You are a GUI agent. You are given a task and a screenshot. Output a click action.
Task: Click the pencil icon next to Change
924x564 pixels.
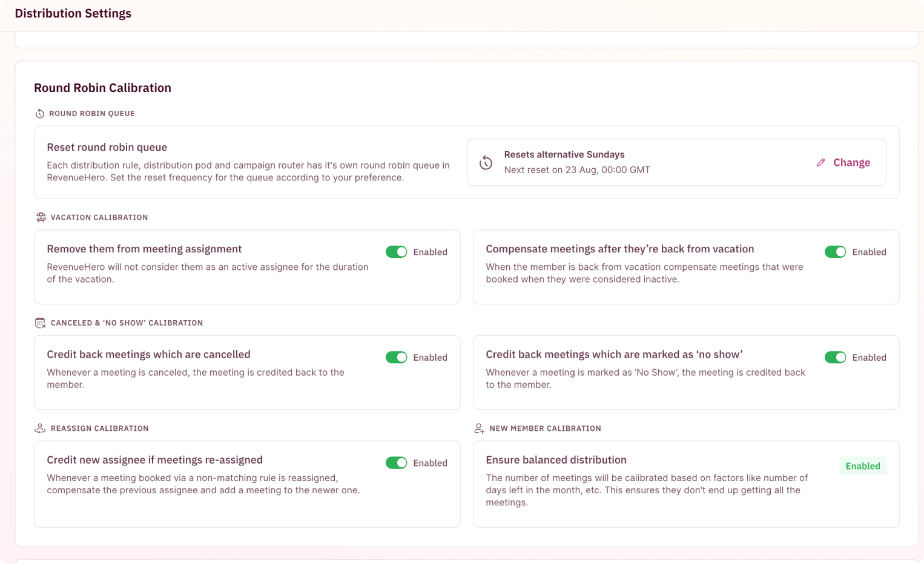pos(820,162)
